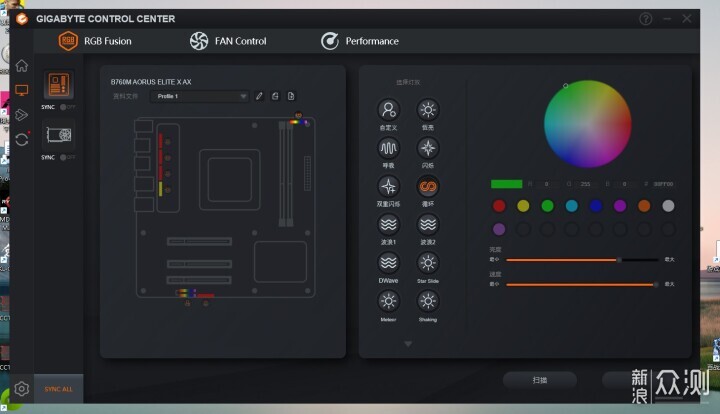Viewport: 720px width, 414px height.
Task: Pick a color on the color wheel
Action: click(x=588, y=124)
